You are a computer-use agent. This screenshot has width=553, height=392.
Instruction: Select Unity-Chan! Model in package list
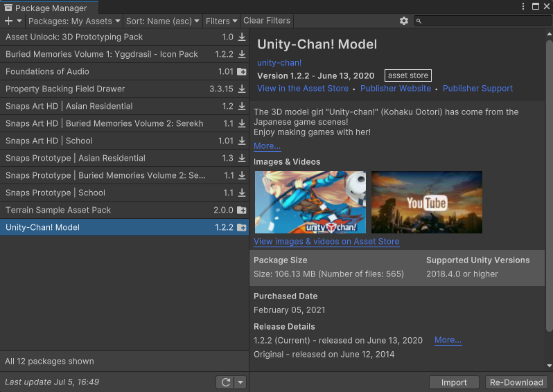pos(124,227)
